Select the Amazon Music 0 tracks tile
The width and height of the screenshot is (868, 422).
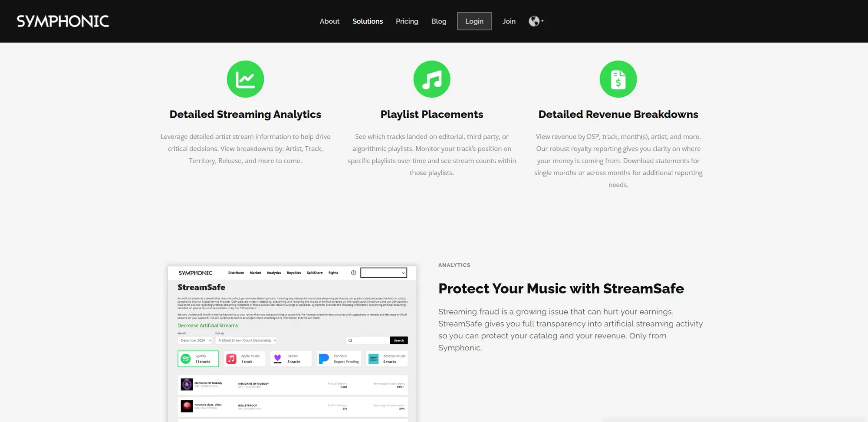point(387,359)
